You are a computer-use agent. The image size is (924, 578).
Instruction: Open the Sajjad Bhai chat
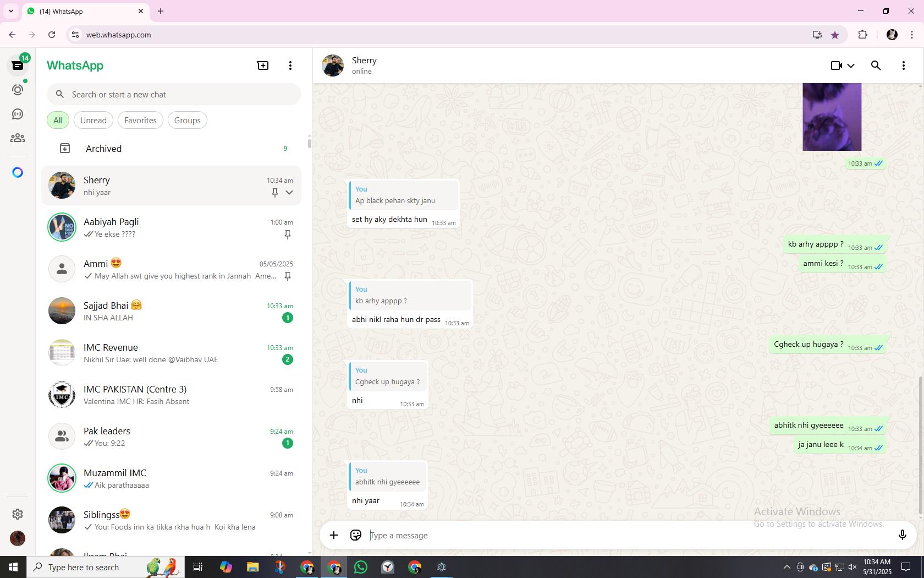tap(171, 311)
